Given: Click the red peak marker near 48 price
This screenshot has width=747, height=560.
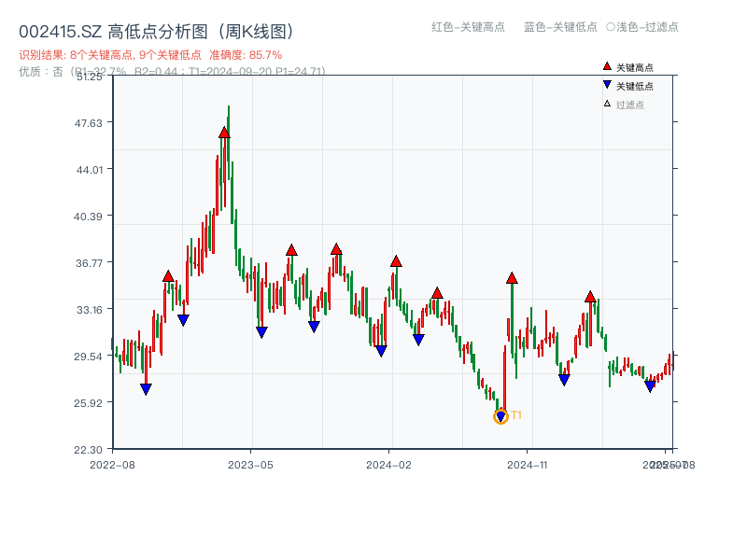Looking at the screenshot, I should 222,133.
